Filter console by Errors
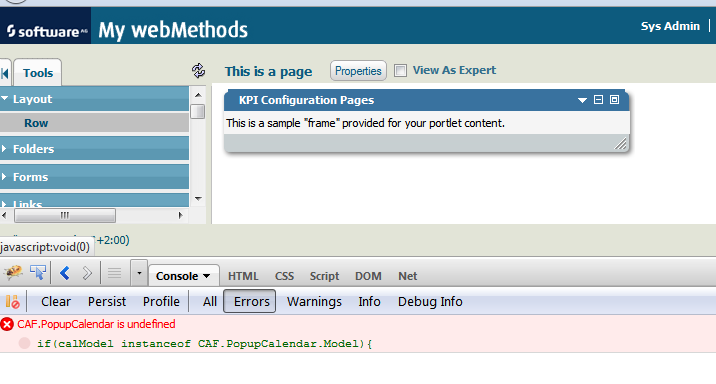The image size is (716, 384). pos(249,301)
